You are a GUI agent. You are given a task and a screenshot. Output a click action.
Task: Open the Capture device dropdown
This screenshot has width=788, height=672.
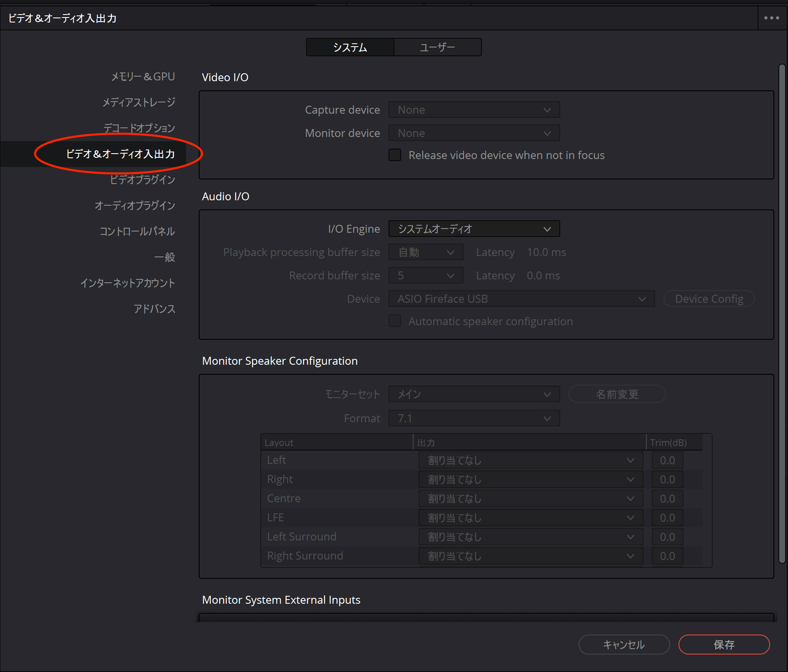474,110
